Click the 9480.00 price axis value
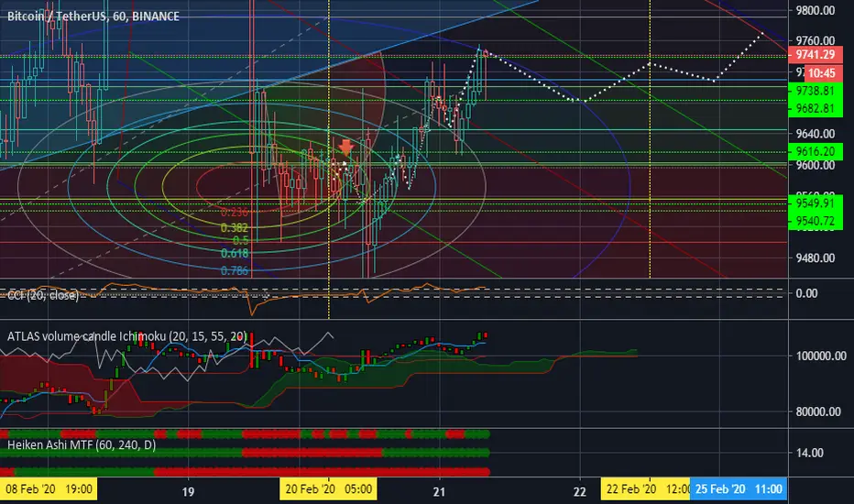Image resolution: width=854 pixels, height=504 pixels. pos(815,257)
